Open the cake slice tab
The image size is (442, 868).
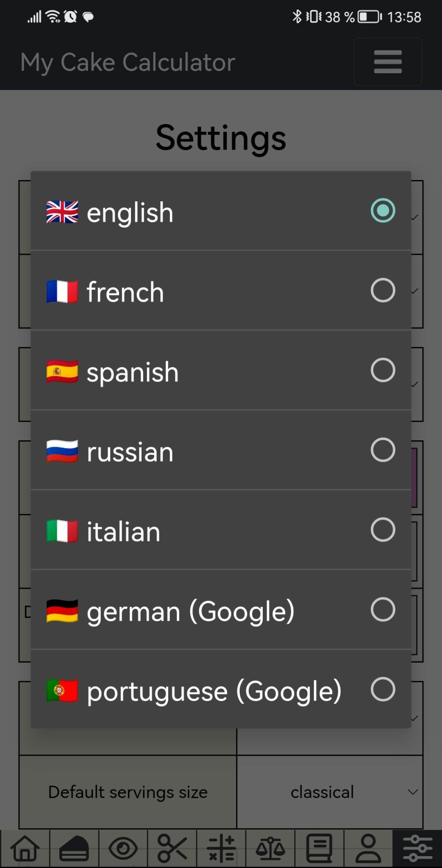(74, 849)
